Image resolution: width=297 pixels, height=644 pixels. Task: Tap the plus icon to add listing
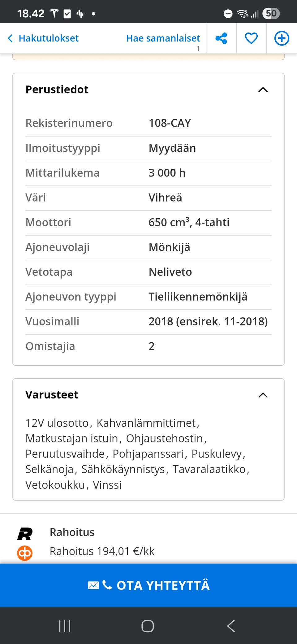[x=281, y=38]
